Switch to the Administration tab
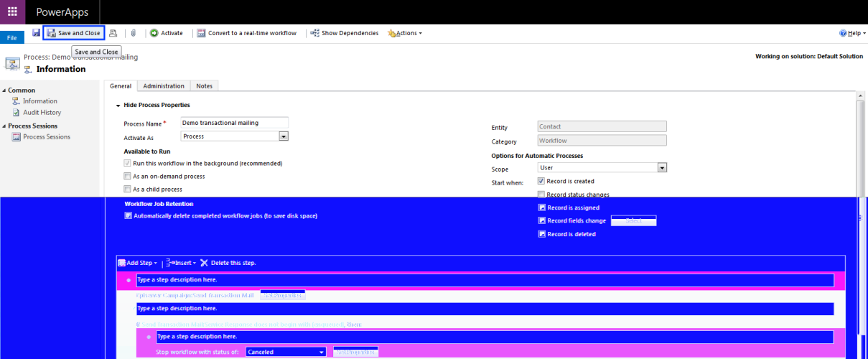 pyautogui.click(x=164, y=86)
